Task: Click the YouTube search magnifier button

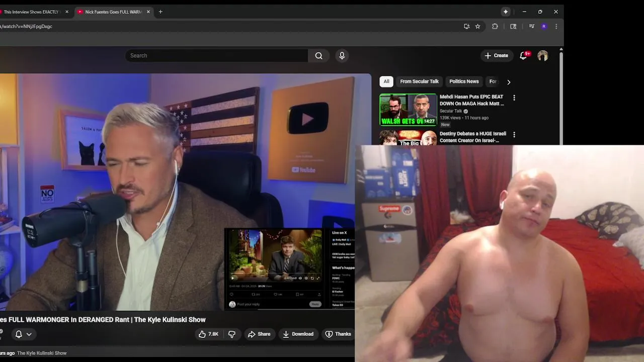Action: (x=318, y=55)
